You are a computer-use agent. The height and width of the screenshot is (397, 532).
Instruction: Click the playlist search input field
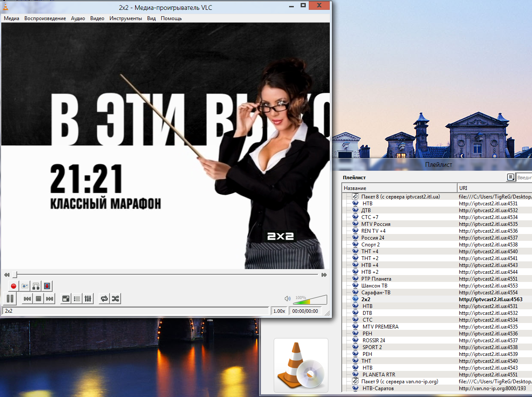pyautogui.click(x=524, y=177)
